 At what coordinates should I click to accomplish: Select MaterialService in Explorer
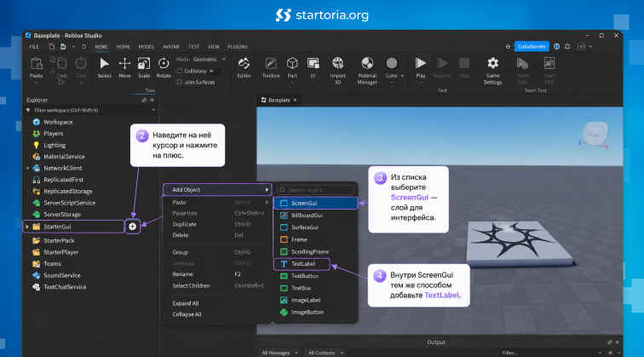pos(64,157)
